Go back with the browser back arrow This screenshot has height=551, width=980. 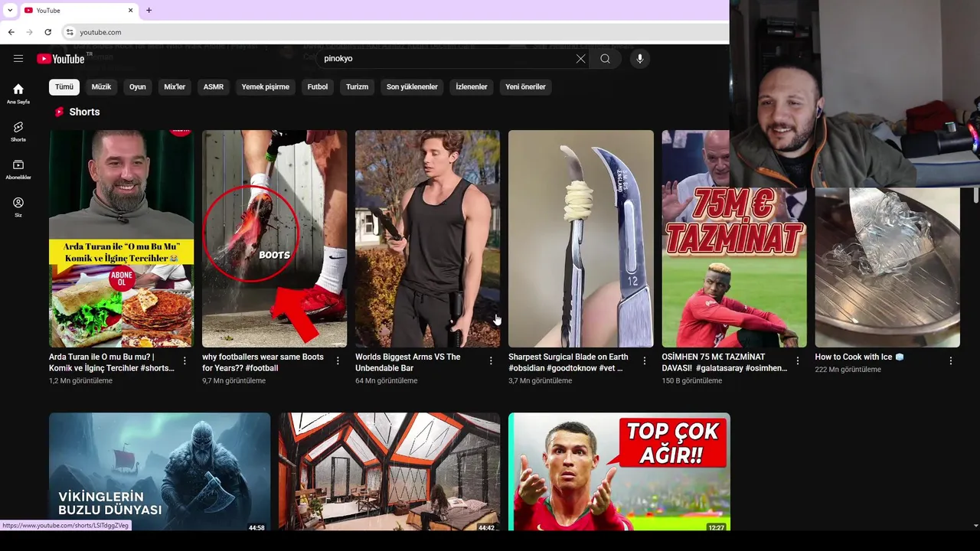(11, 32)
